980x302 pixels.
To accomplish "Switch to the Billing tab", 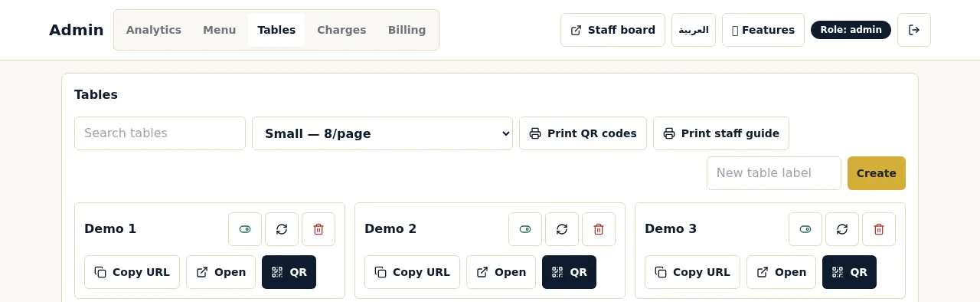I will point(407,30).
